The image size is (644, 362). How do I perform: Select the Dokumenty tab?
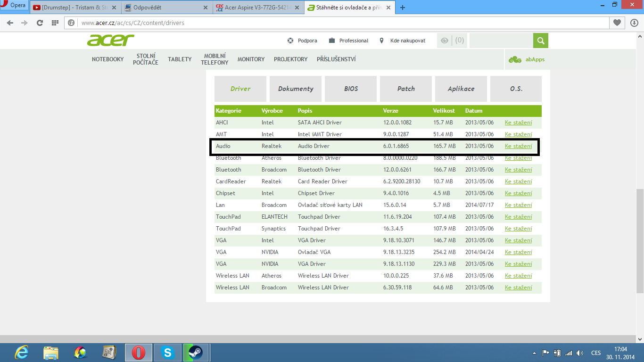[x=296, y=89]
